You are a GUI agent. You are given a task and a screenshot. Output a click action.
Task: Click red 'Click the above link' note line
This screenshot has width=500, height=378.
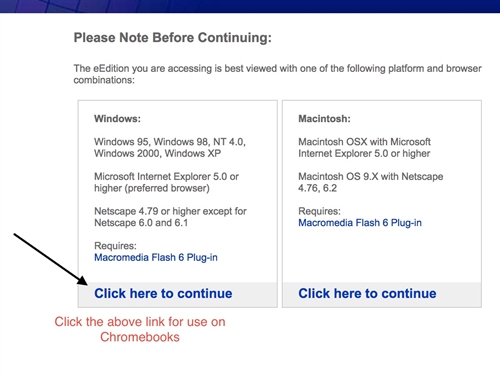pyautogui.click(x=140, y=322)
